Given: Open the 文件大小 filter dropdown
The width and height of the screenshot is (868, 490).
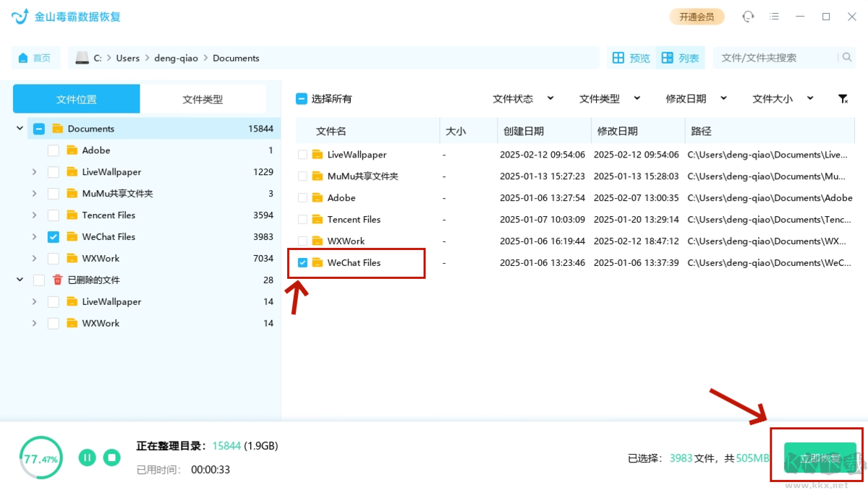Looking at the screenshot, I should click(783, 99).
